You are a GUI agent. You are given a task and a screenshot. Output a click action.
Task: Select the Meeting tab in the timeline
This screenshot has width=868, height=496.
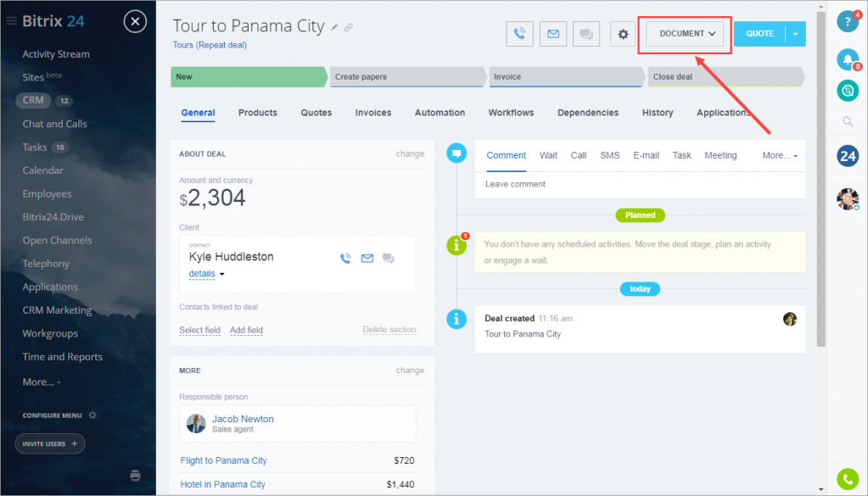(x=720, y=155)
